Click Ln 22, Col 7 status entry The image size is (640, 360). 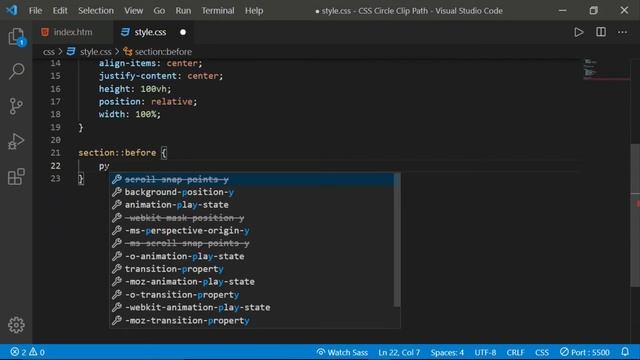tap(399, 352)
